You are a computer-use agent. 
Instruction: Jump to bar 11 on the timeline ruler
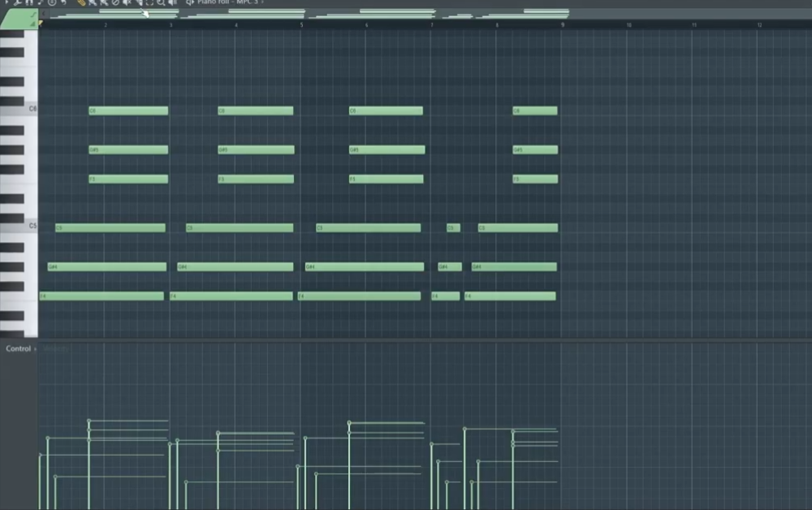click(694, 25)
